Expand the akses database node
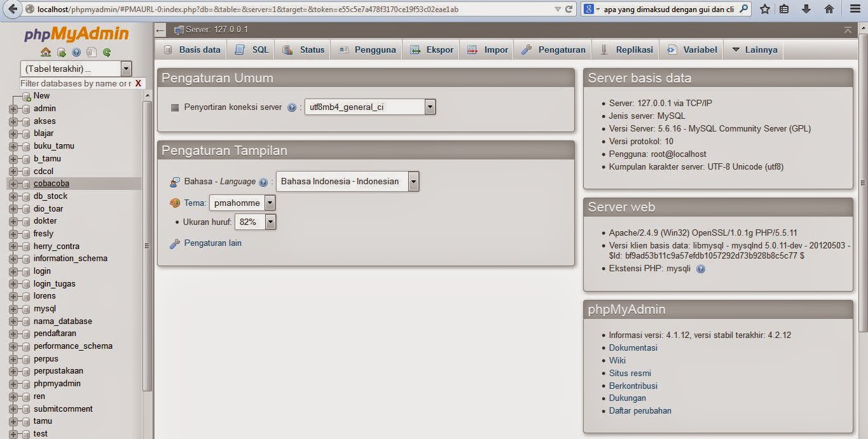 (13, 121)
